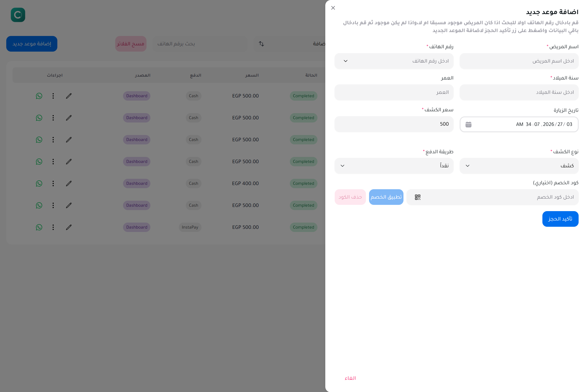
Task: Click the sort arrows icon
Action: pyautogui.click(x=261, y=44)
